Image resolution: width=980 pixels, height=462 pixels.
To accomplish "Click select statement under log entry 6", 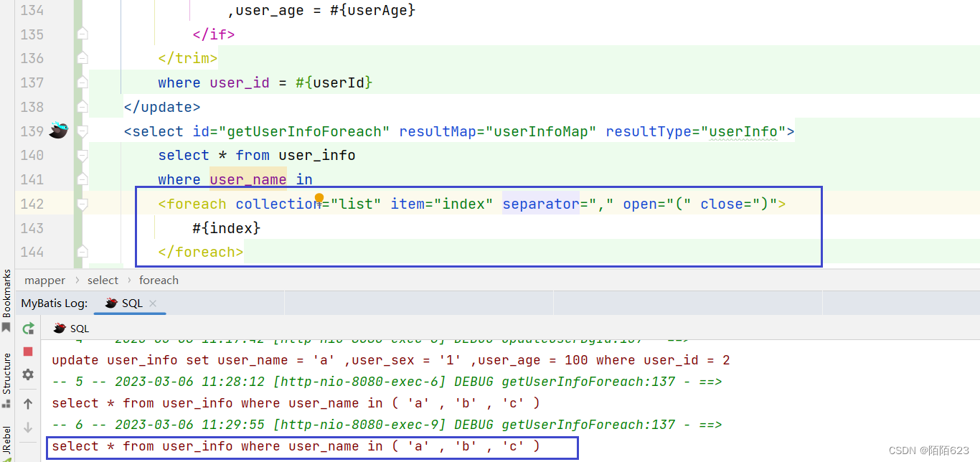I will (x=296, y=446).
